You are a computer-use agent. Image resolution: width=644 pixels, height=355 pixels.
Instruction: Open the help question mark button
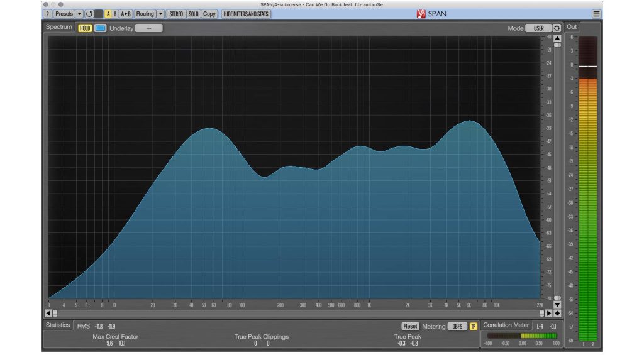pyautogui.click(x=48, y=14)
